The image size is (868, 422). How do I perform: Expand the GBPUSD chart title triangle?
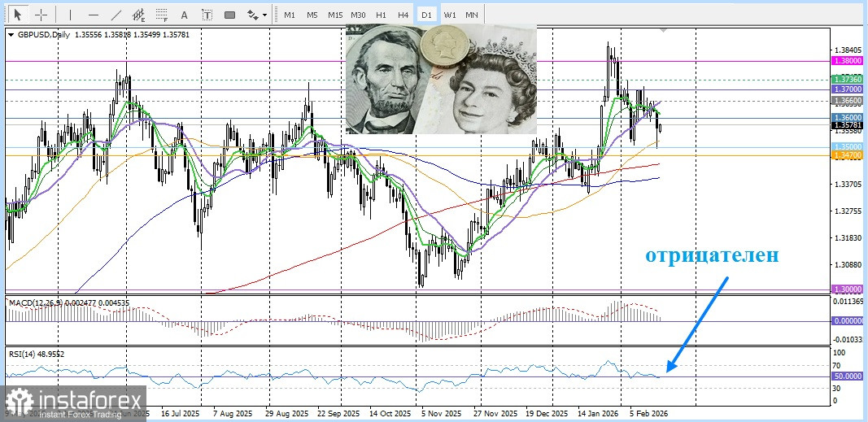tap(11, 34)
